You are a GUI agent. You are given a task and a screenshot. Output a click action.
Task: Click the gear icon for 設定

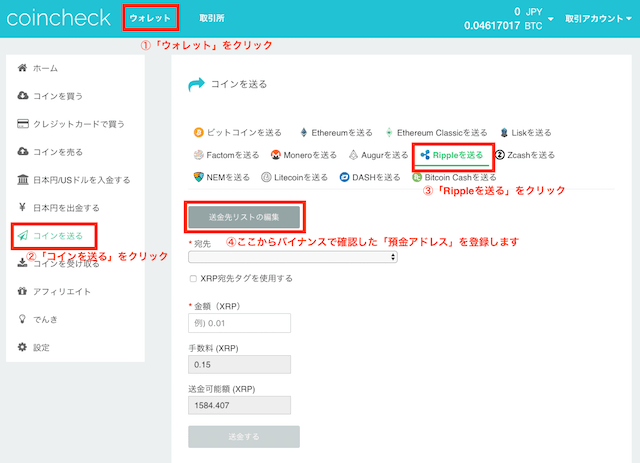[22, 347]
